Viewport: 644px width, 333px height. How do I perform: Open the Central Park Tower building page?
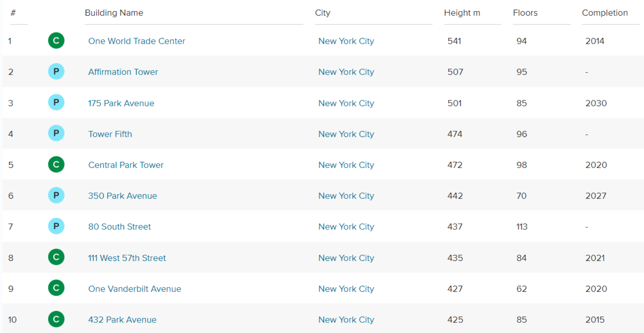(126, 165)
